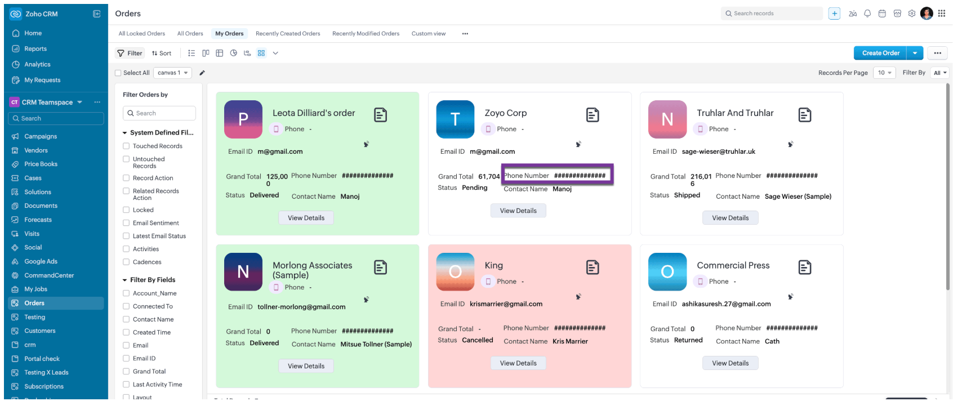Collapse System Defined Filters section

(x=125, y=133)
